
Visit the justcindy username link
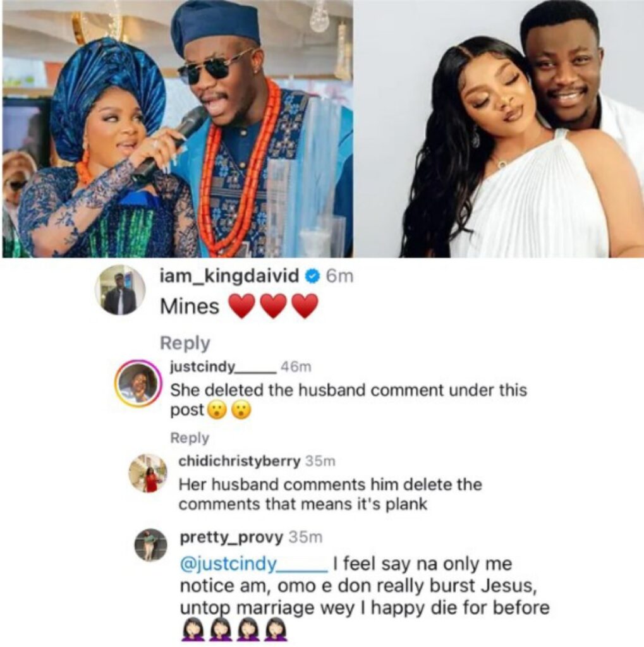pos(221,367)
